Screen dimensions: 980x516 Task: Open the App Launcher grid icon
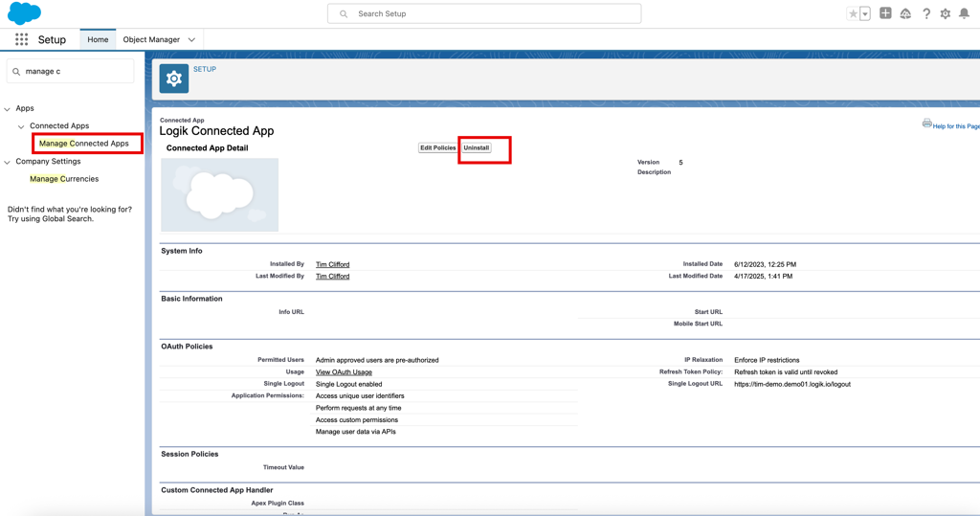click(x=21, y=39)
